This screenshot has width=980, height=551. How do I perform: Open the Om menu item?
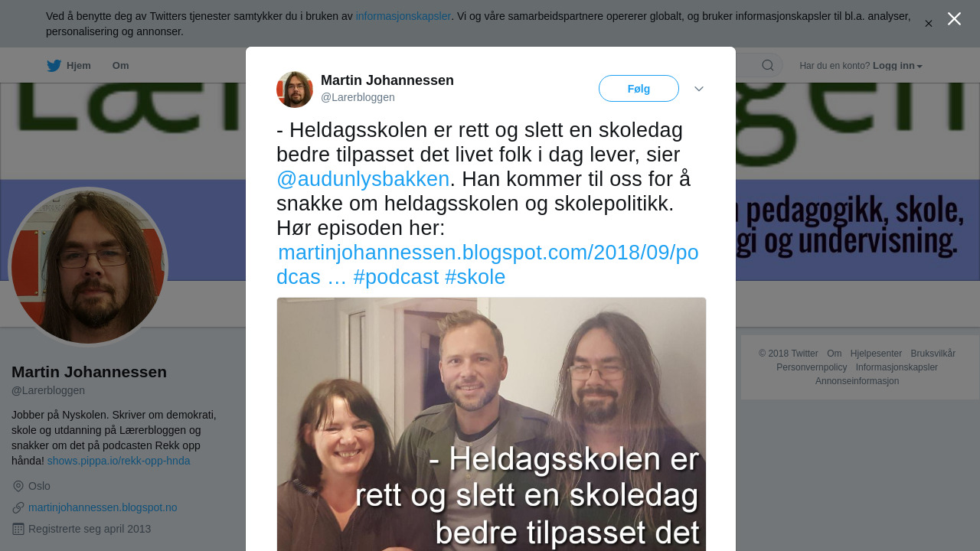120,66
